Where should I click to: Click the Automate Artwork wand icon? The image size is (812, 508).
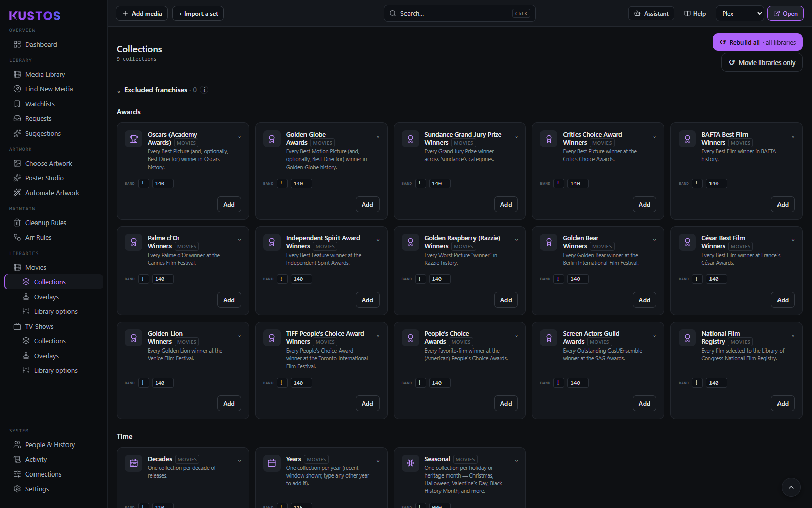coord(17,193)
